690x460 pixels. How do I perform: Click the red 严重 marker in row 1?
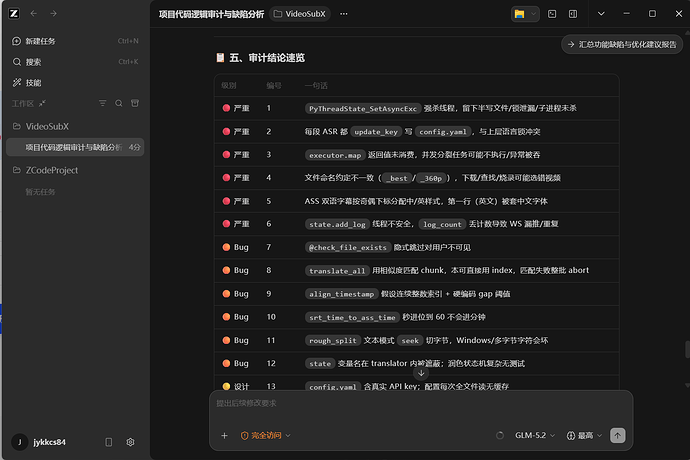[226, 108]
